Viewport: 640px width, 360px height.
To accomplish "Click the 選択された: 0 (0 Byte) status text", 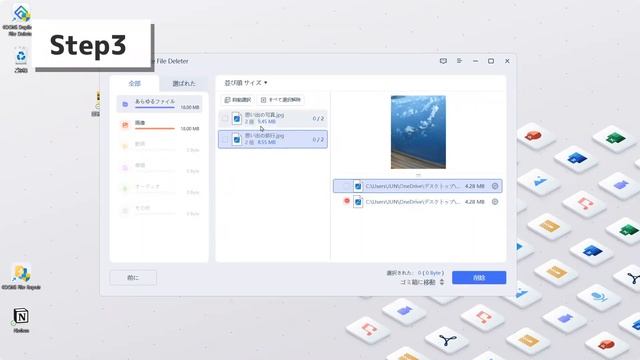I will coord(415,273).
